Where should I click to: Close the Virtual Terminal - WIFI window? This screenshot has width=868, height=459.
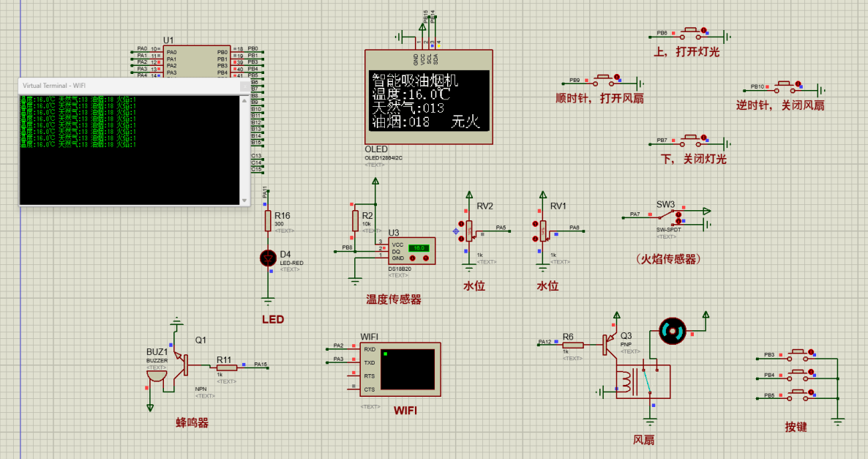[x=244, y=86]
